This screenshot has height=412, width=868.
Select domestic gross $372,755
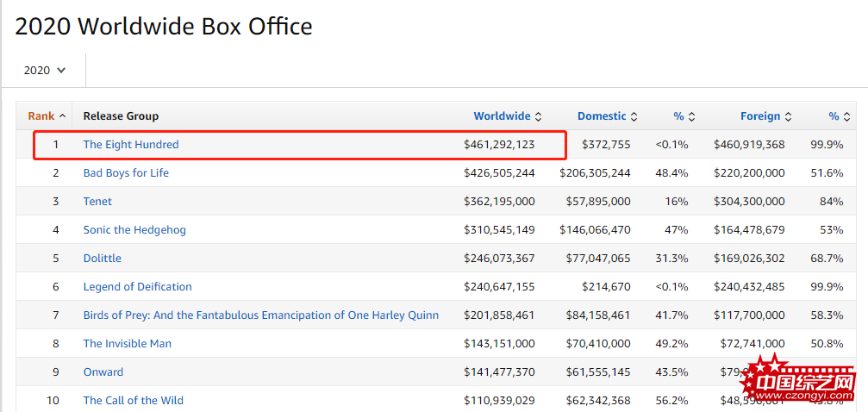[x=606, y=145]
